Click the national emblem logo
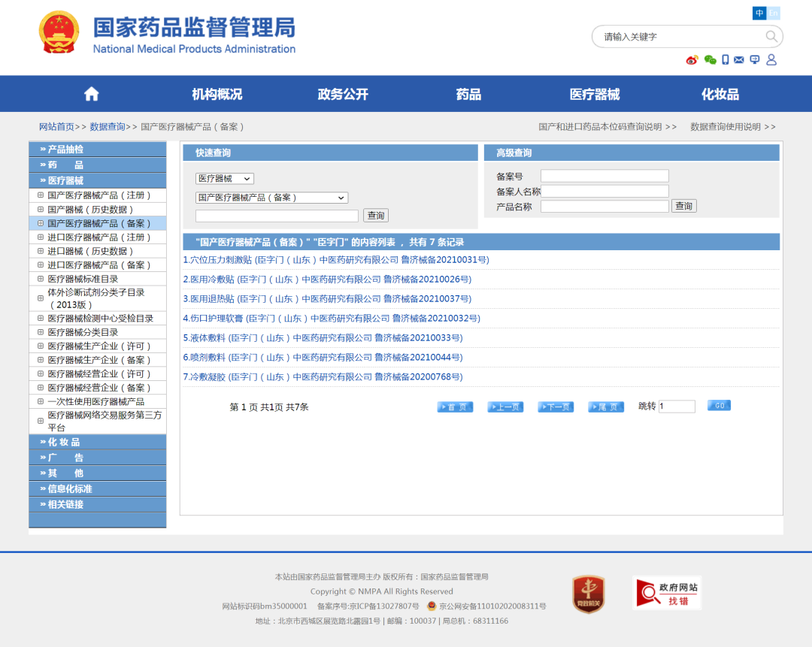 (x=59, y=33)
